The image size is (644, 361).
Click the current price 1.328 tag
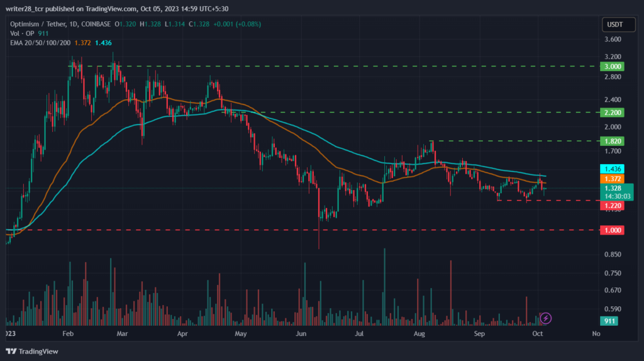click(613, 188)
